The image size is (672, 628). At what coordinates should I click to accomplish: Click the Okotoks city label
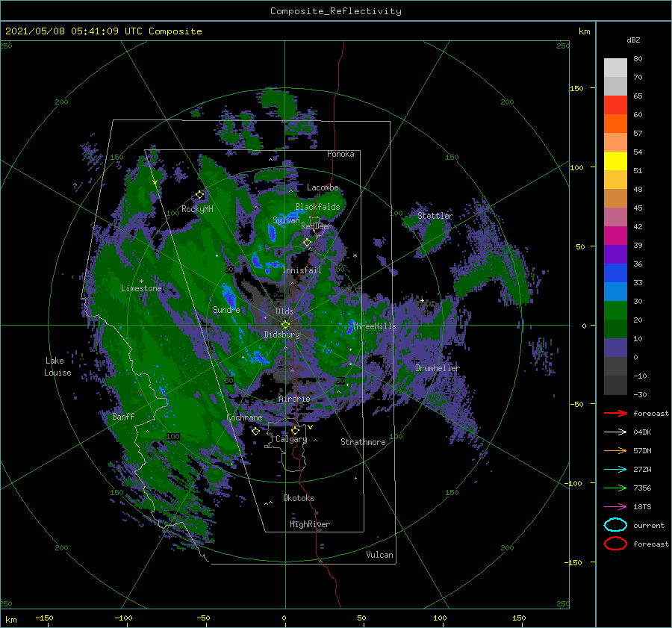299,498
